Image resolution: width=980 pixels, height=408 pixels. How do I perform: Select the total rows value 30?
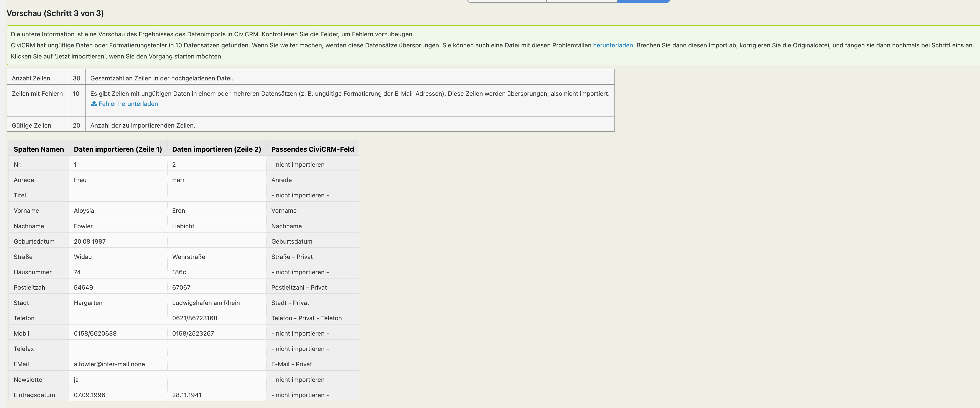click(x=76, y=78)
